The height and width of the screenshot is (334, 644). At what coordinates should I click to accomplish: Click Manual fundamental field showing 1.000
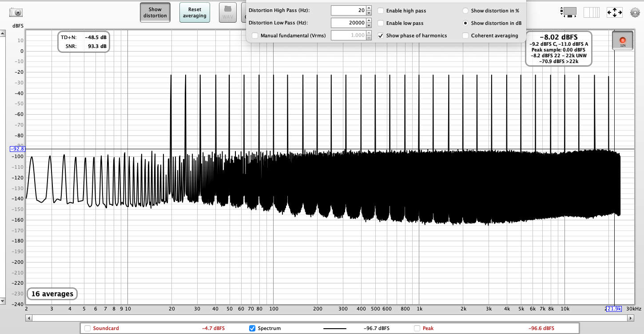[349, 35]
